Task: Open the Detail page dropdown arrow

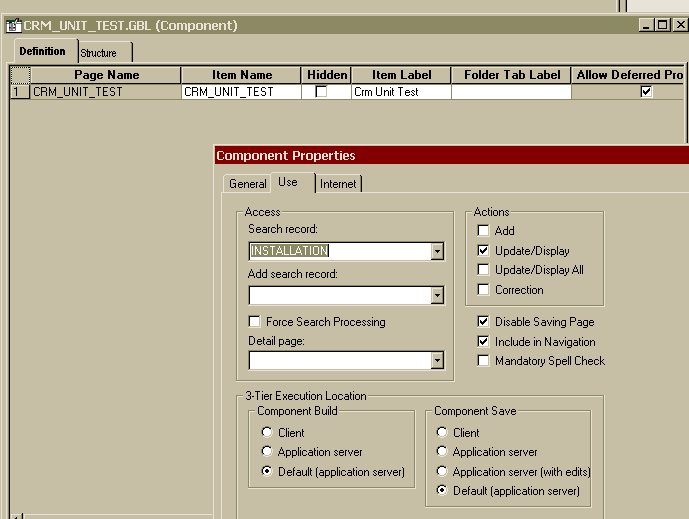Action: [x=437, y=361]
